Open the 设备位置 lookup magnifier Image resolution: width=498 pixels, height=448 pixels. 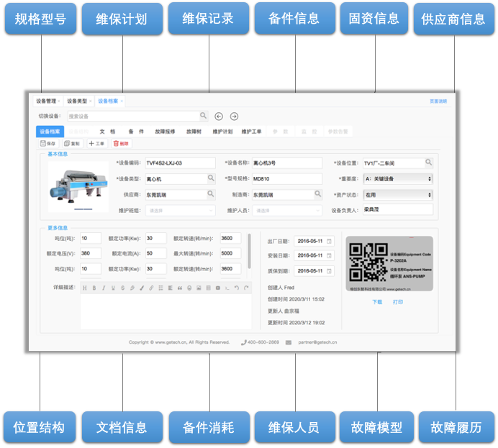coord(428,163)
